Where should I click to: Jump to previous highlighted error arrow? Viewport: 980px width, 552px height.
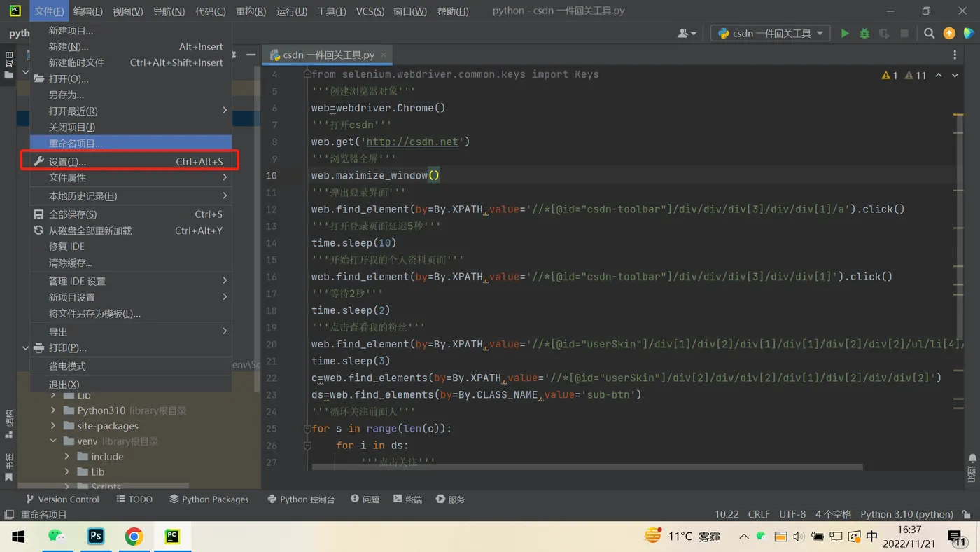pos(939,76)
